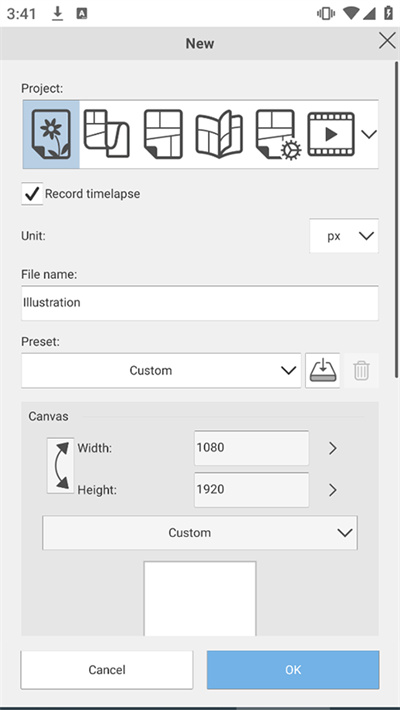
Task: Uncheck the Record timelapse checkbox
Action: [x=32, y=194]
